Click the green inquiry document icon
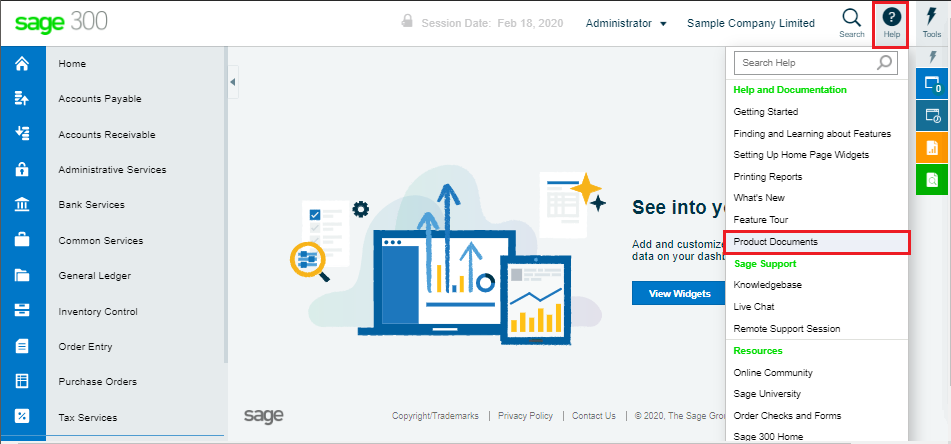The width and height of the screenshot is (951, 444). pyautogui.click(x=932, y=180)
